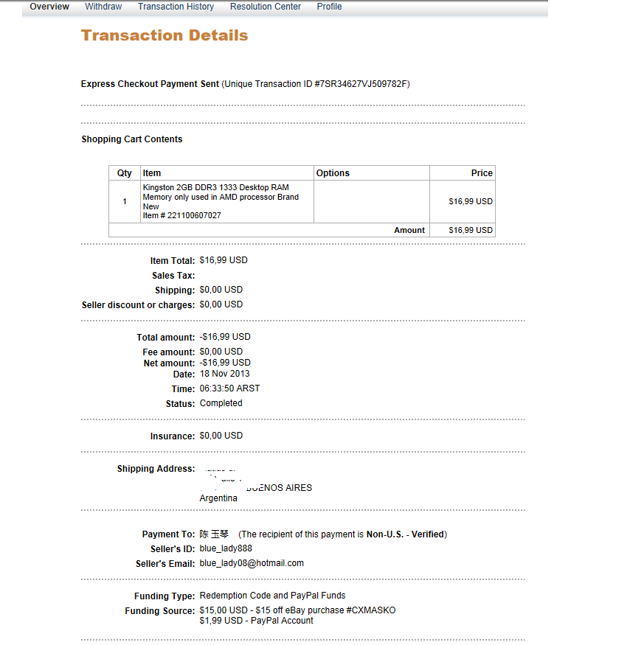
Task: Select the Unique Transaction ID #7SR34627VJ509782F
Action: pos(316,84)
